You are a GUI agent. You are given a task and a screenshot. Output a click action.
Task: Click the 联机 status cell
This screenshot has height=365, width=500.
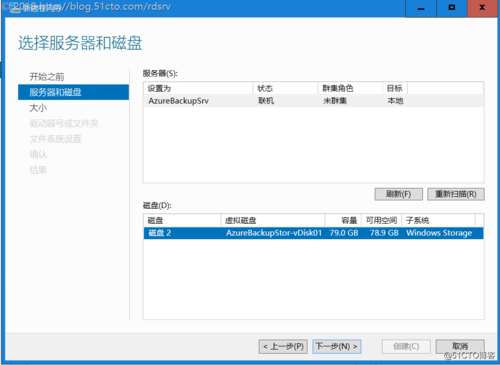(266, 101)
